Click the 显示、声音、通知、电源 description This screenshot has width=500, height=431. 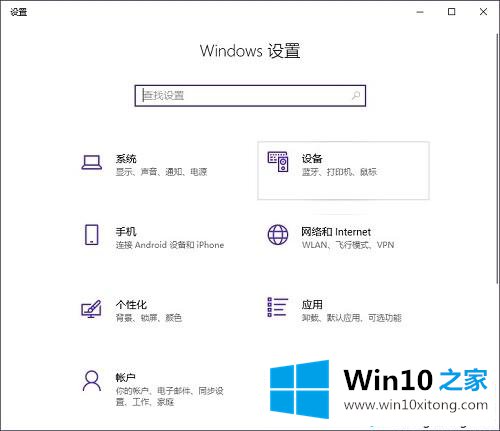point(162,172)
